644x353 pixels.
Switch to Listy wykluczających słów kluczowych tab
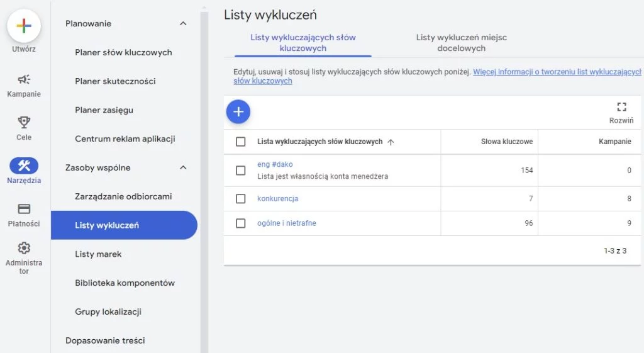303,43
